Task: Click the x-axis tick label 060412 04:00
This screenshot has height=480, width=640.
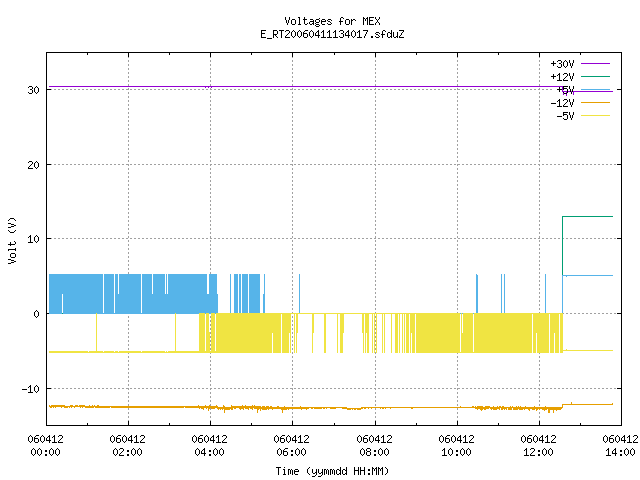Action: click(x=209, y=445)
